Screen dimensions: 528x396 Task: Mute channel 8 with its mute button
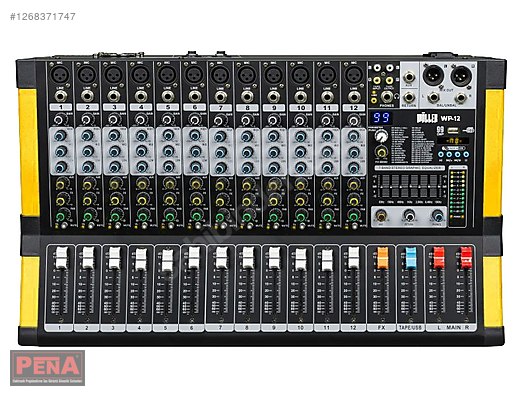[x=250, y=226]
